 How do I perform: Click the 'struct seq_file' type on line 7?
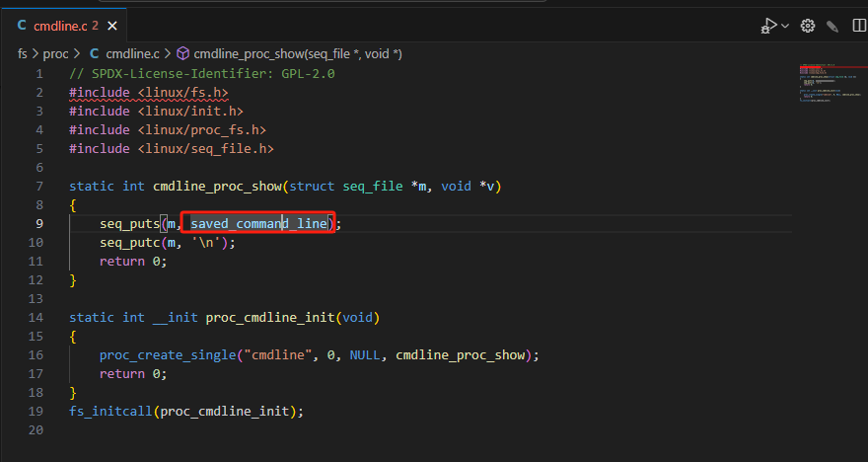[x=346, y=187]
